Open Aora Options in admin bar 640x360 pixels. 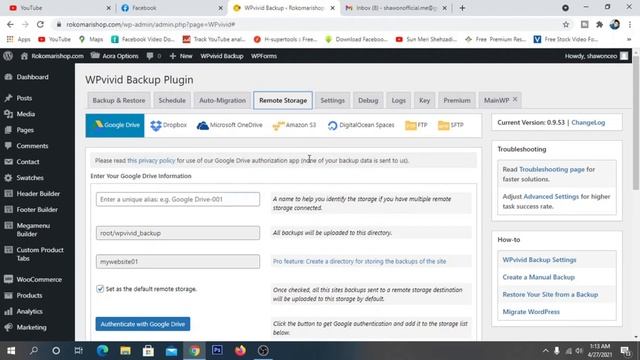point(115,56)
